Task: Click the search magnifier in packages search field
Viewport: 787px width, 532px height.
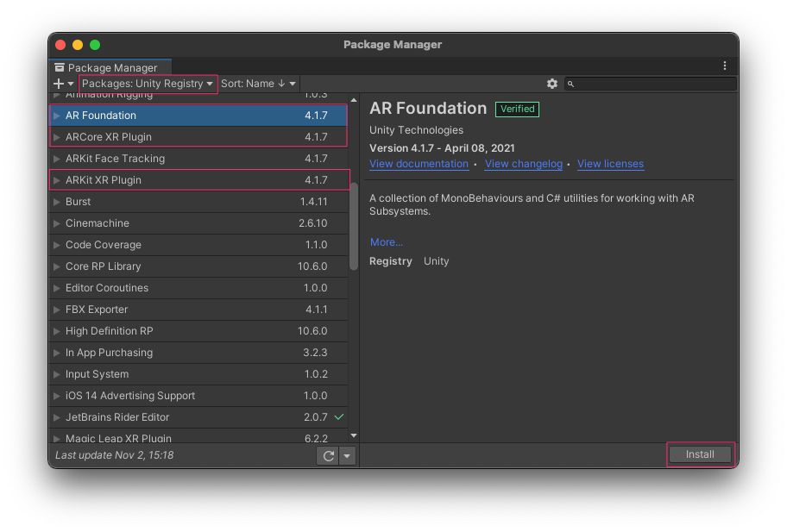Action: 570,84
